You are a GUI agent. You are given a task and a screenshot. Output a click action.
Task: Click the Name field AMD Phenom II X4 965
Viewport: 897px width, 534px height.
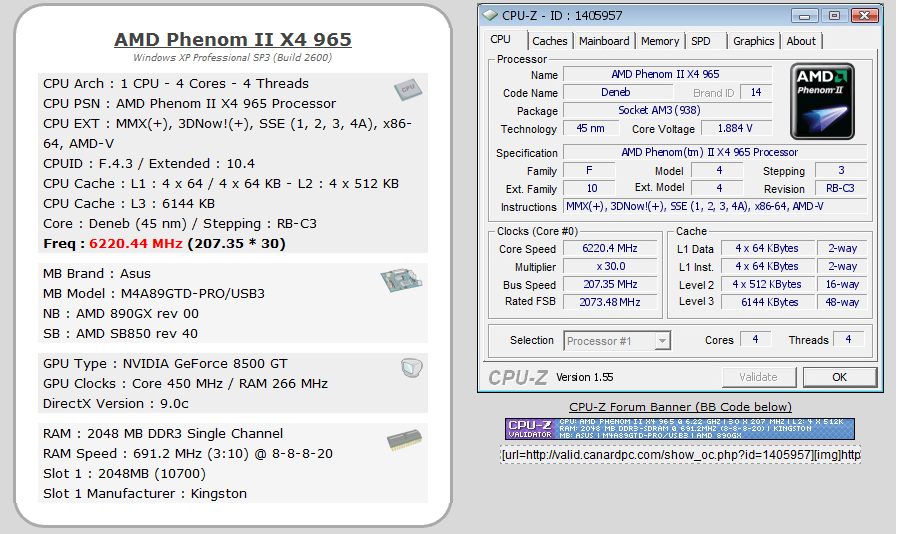click(667, 74)
